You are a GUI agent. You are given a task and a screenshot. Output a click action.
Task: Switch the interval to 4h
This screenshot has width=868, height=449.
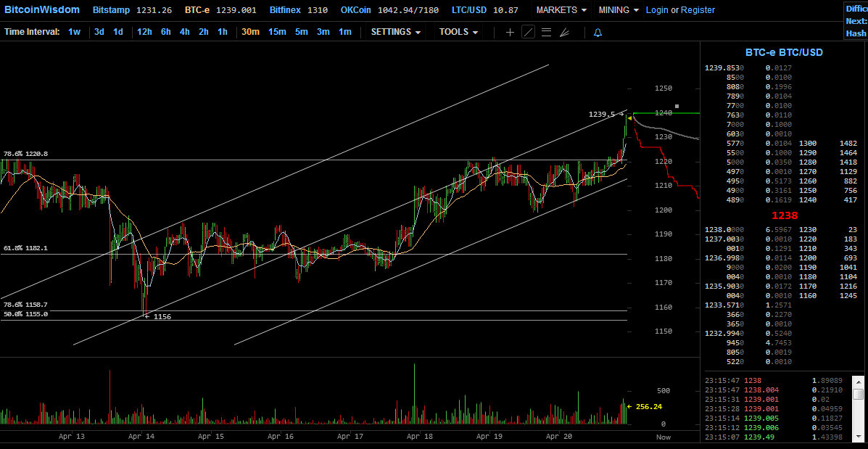click(x=185, y=32)
